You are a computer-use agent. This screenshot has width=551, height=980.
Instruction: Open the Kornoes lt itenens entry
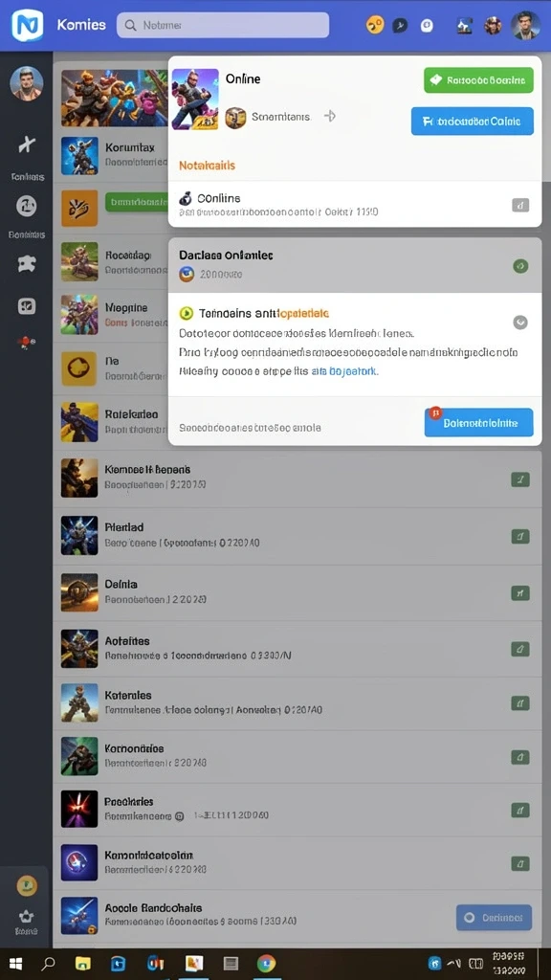pyautogui.click(x=297, y=479)
